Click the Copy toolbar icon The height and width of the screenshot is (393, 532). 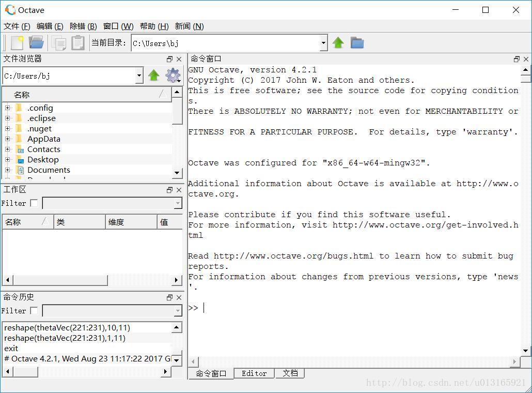[59, 43]
